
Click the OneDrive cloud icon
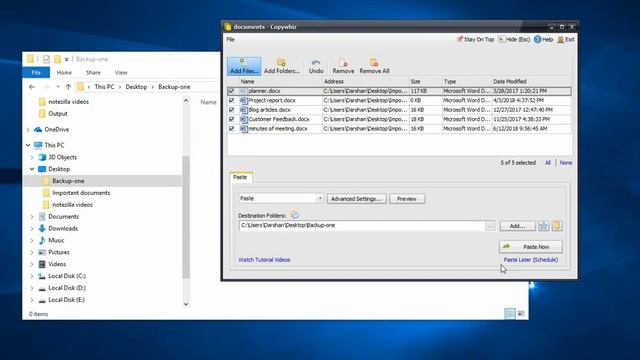pyautogui.click(x=38, y=129)
